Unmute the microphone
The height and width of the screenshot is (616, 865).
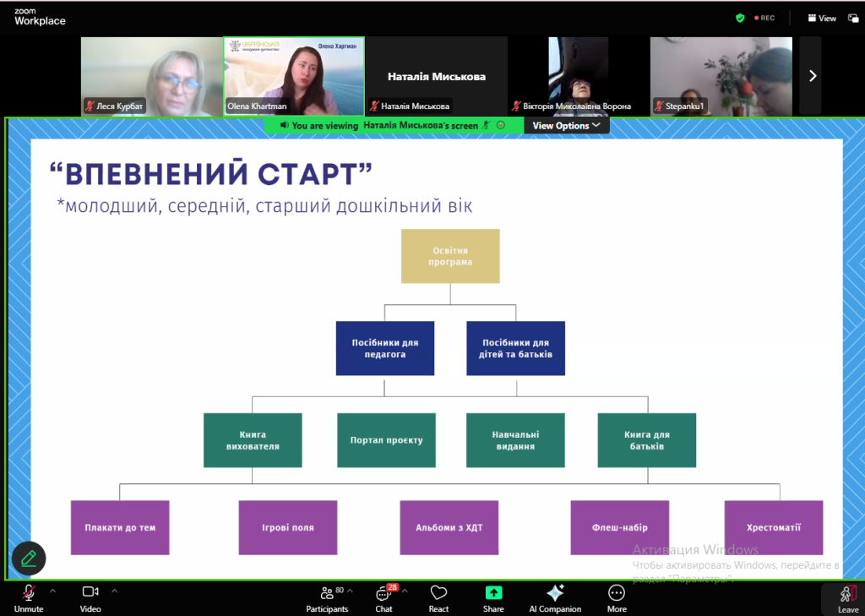(29, 597)
